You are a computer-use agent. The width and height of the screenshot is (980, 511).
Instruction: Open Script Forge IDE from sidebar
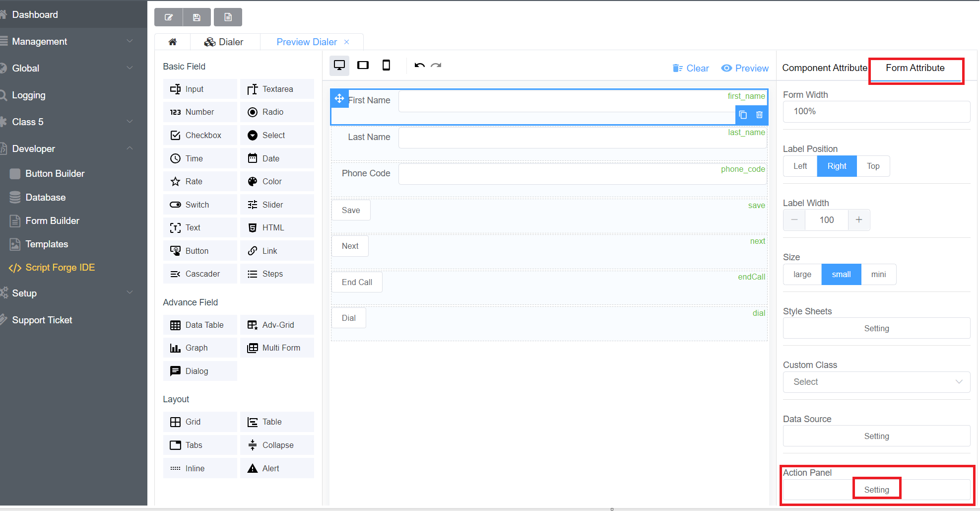pyautogui.click(x=60, y=268)
